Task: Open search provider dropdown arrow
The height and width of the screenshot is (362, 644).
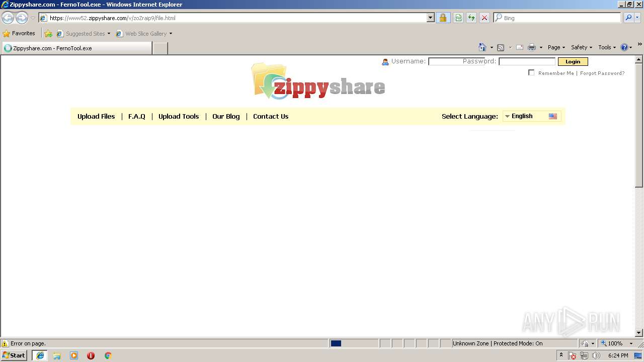Action: point(637,18)
